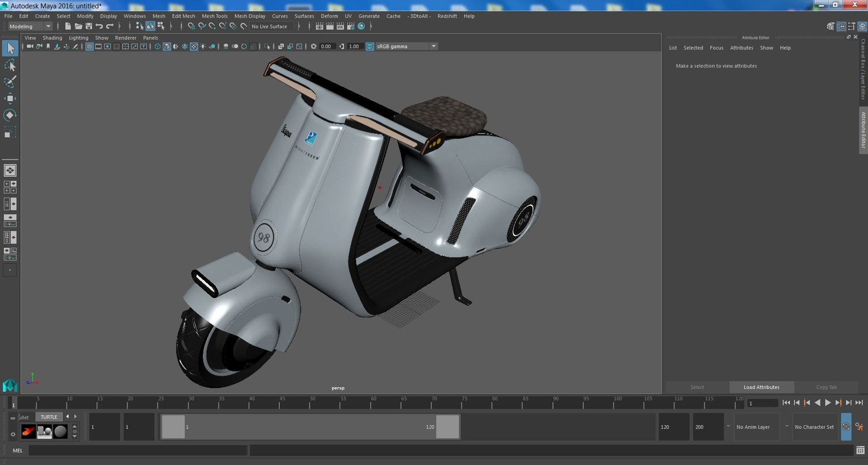
Task: Redo the action using the toolbar arrow
Action: [110, 26]
